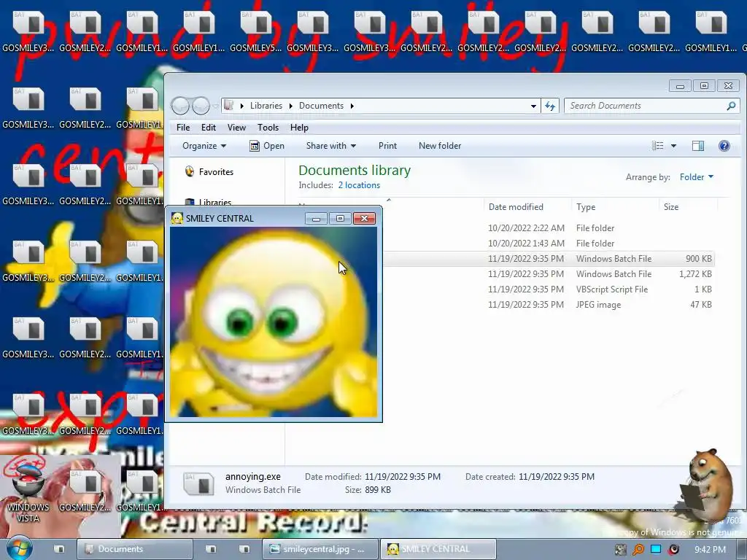Select the row with size 900 KB
The height and width of the screenshot is (560, 747).
(x=548, y=259)
